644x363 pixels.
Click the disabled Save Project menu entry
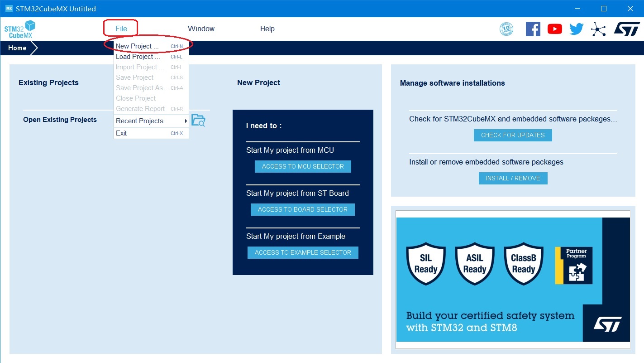click(151, 77)
